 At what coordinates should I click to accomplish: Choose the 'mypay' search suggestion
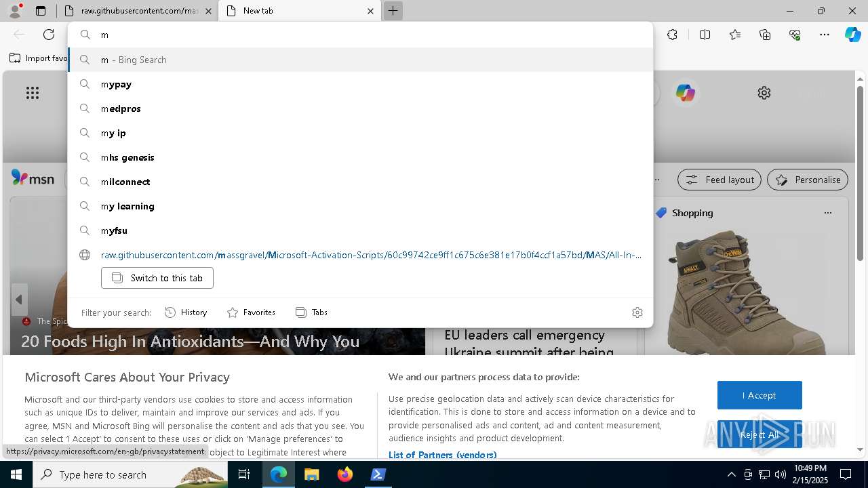[360, 84]
